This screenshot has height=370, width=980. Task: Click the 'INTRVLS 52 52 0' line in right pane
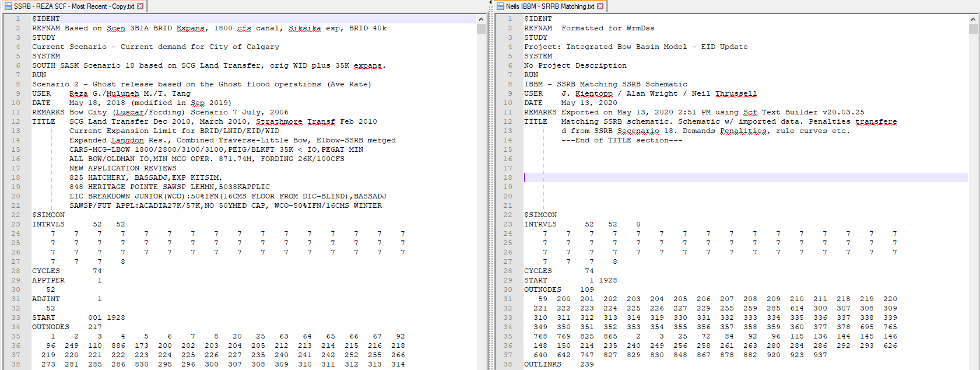pyautogui.click(x=582, y=224)
